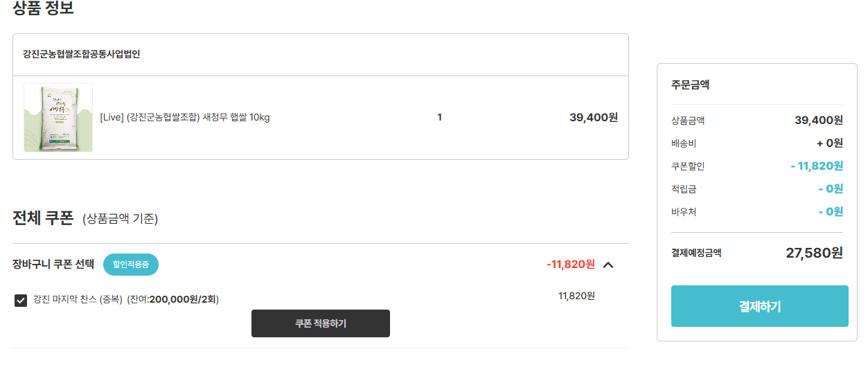Click the 27,580원 final payment amount
868x365 pixels.
(x=814, y=253)
